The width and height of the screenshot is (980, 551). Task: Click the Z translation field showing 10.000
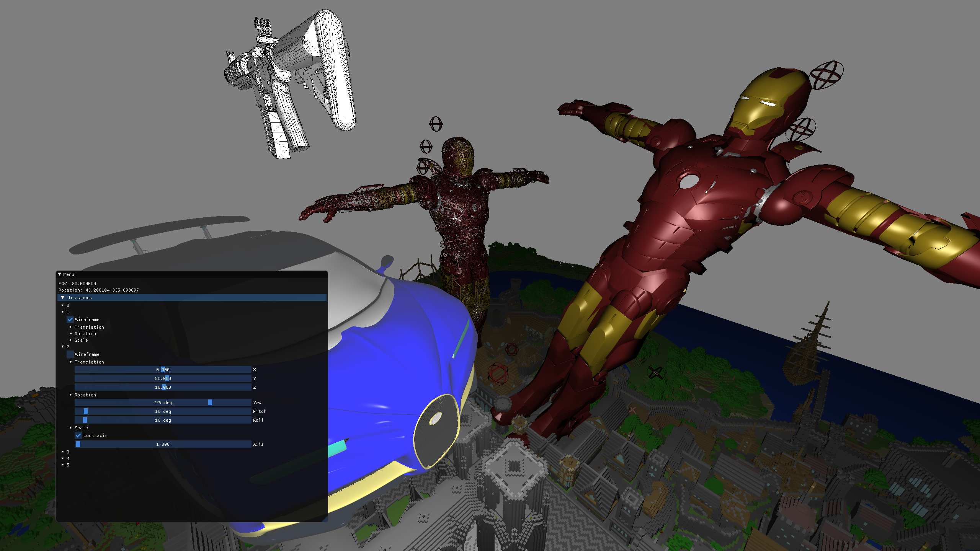(x=163, y=387)
